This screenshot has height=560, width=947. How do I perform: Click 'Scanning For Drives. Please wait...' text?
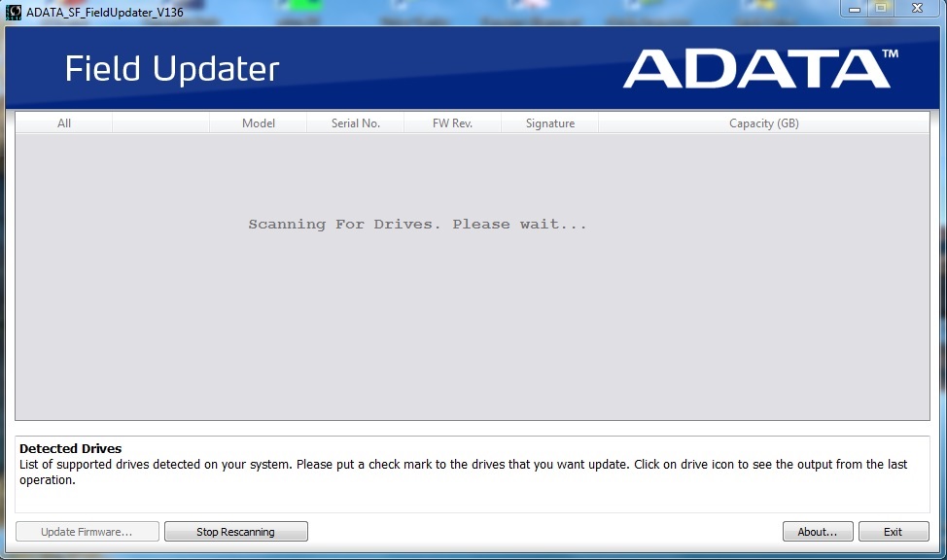point(417,225)
